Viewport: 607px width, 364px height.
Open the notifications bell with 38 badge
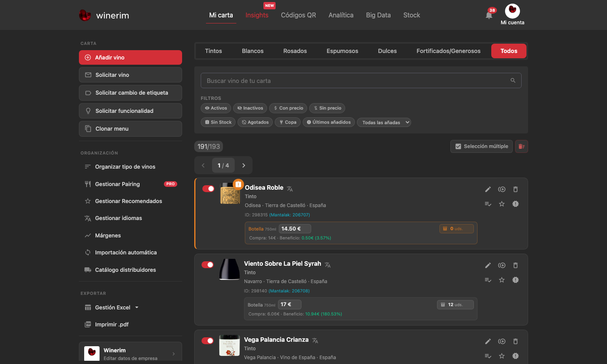point(489,15)
